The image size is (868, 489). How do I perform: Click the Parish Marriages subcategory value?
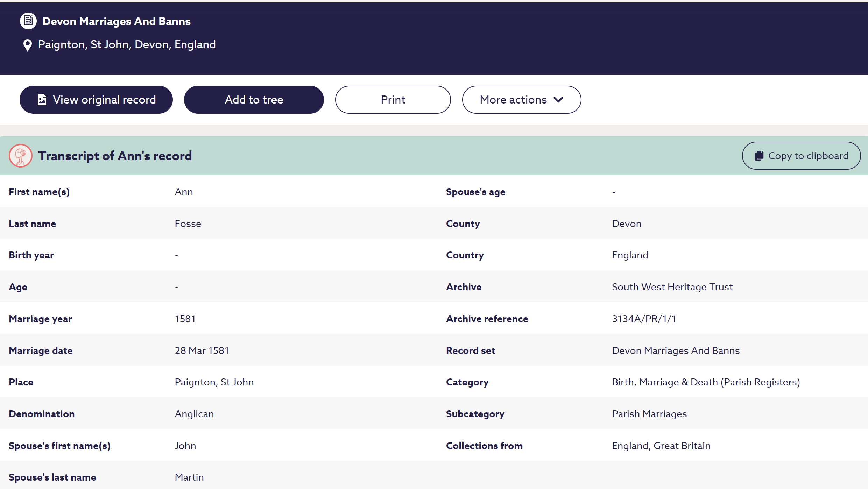click(649, 414)
